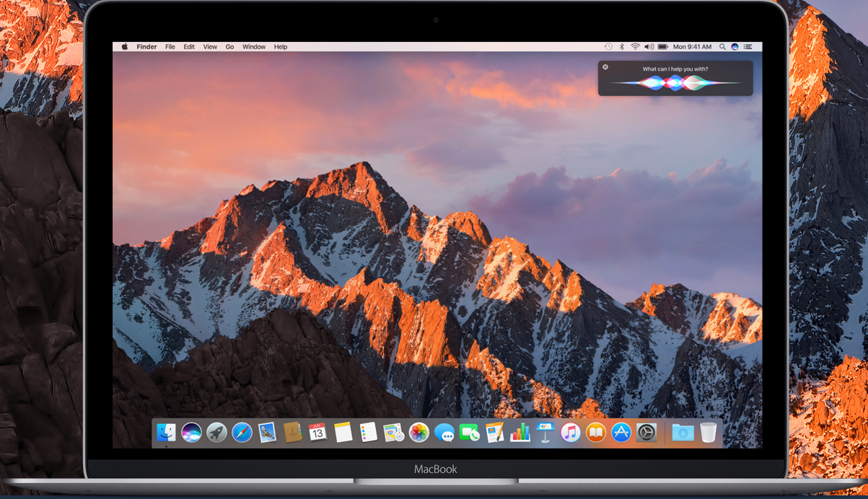
Task: Open iBooks orange book icon
Action: pyautogui.click(x=596, y=432)
